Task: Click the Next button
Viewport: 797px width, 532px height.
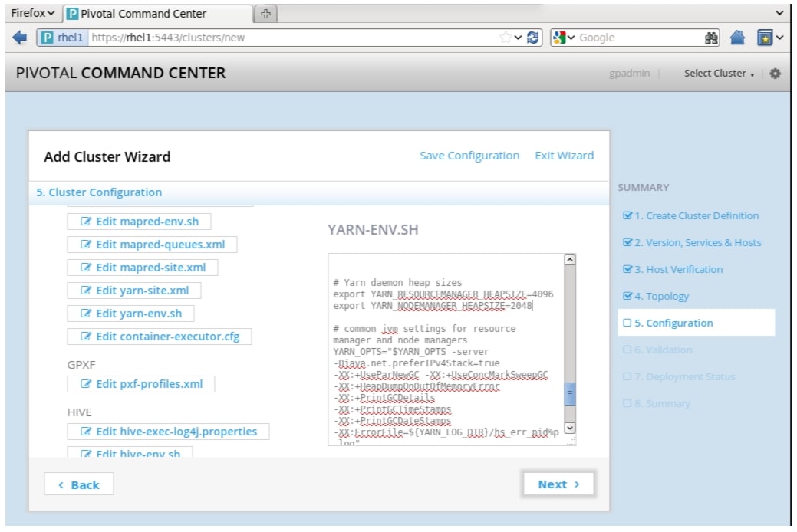Action: pos(558,484)
